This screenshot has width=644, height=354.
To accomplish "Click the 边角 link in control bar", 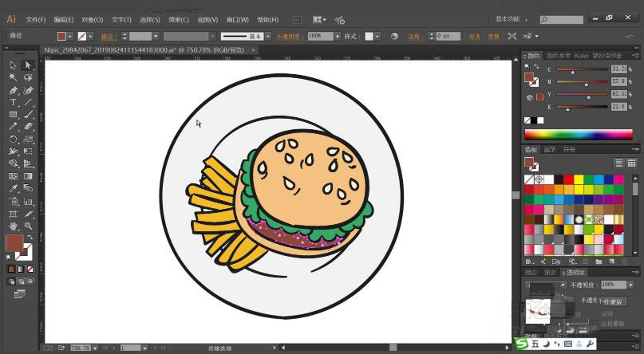I will tap(415, 37).
